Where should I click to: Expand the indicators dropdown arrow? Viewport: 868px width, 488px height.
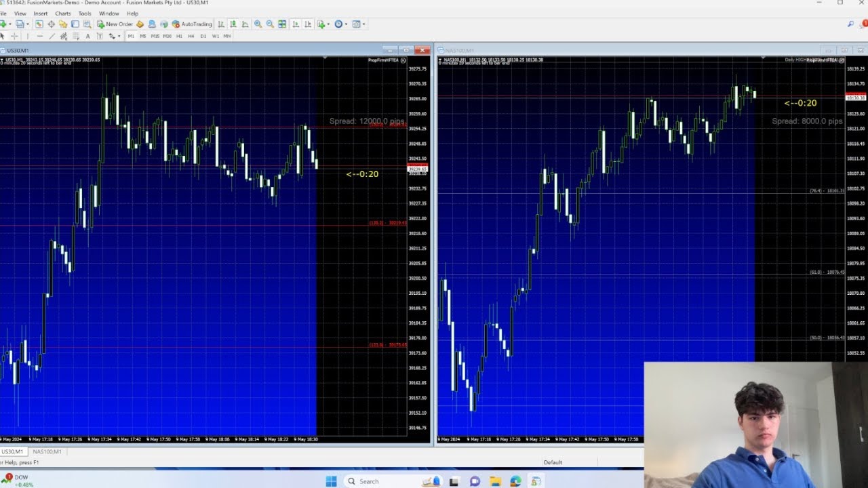[x=328, y=24]
